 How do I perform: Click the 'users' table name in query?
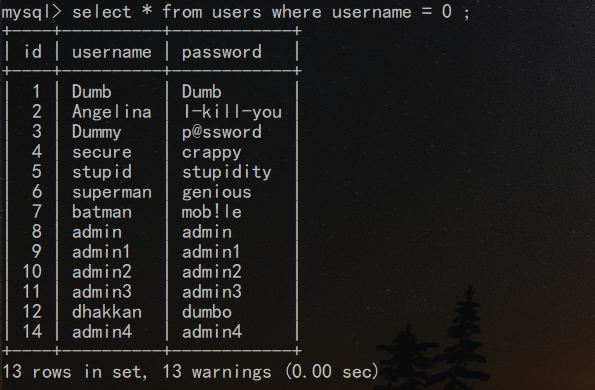pyautogui.click(x=236, y=12)
